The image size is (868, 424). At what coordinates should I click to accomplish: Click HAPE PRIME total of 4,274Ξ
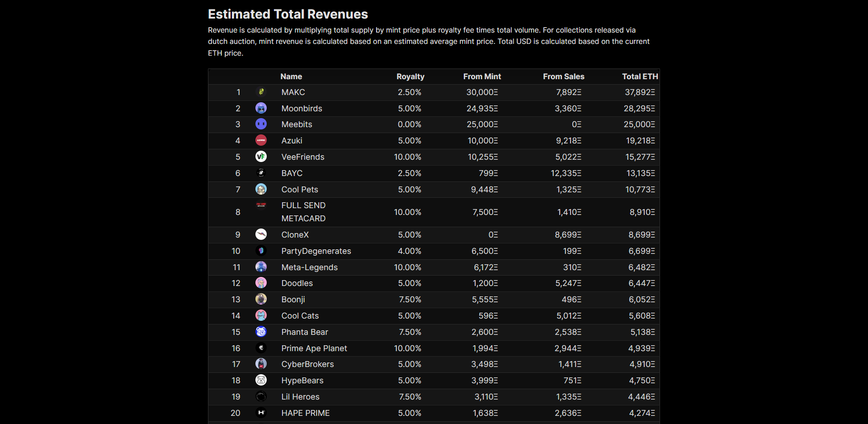(x=642, y=413)
